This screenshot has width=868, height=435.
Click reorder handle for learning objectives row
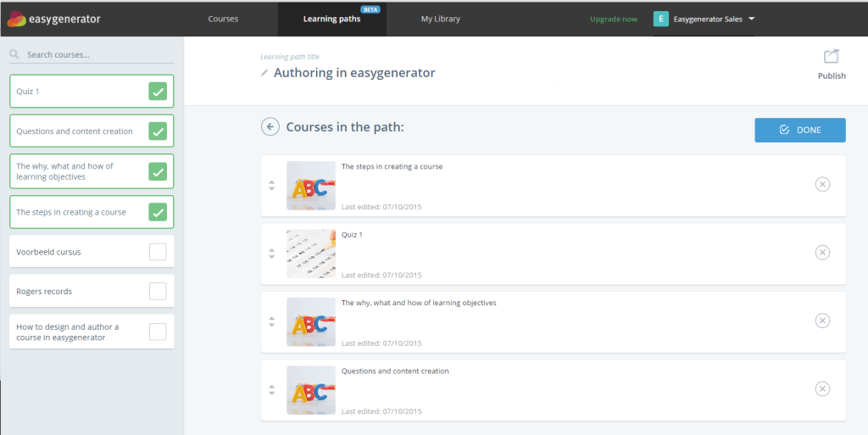[272, 321]
